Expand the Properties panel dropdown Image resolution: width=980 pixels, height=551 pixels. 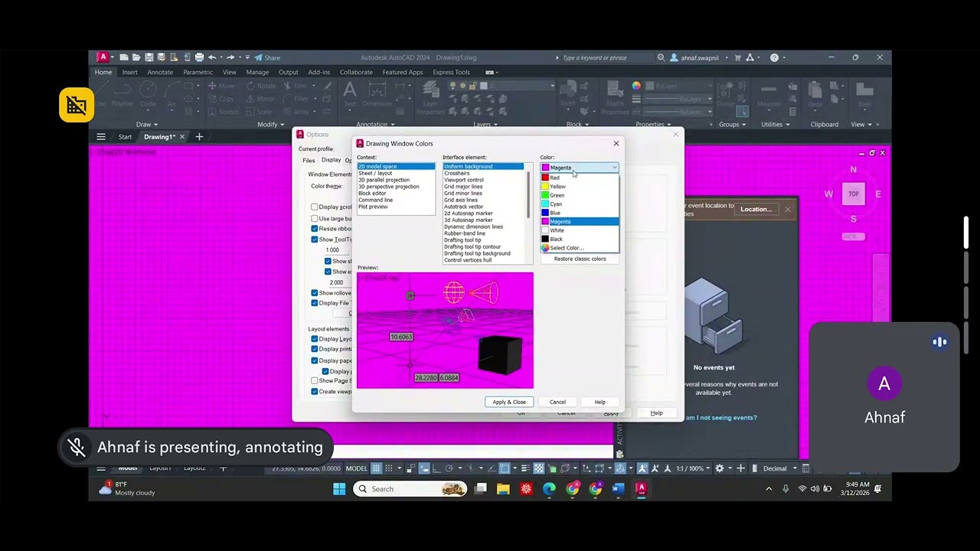(653, 125)
